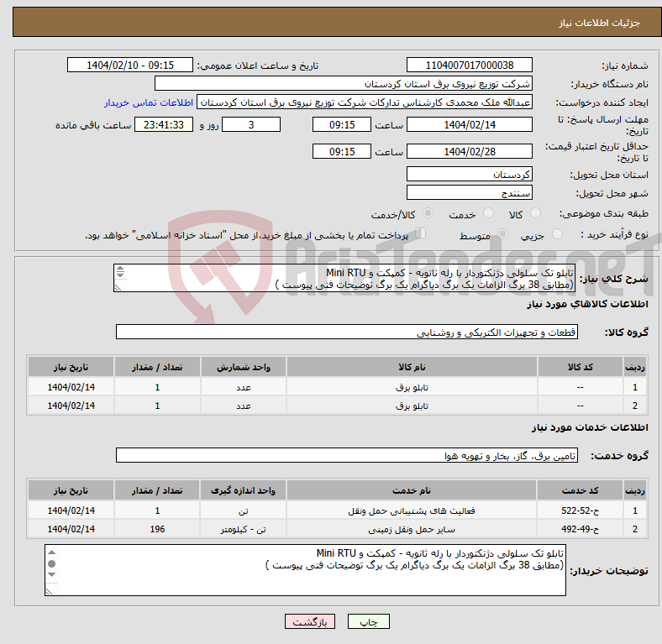Click the کد خدمت column header
Screen dimensions: 662x644
click(x=581, y=490)
